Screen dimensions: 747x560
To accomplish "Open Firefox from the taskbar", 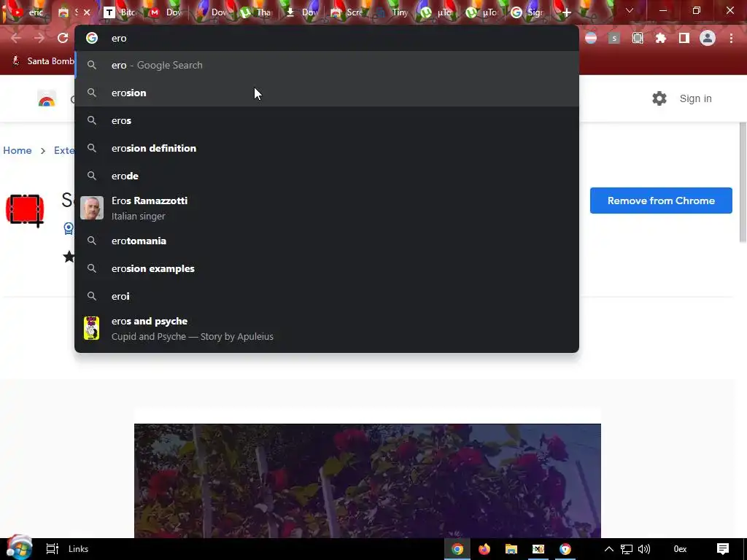I will click(x=484, y=549).
